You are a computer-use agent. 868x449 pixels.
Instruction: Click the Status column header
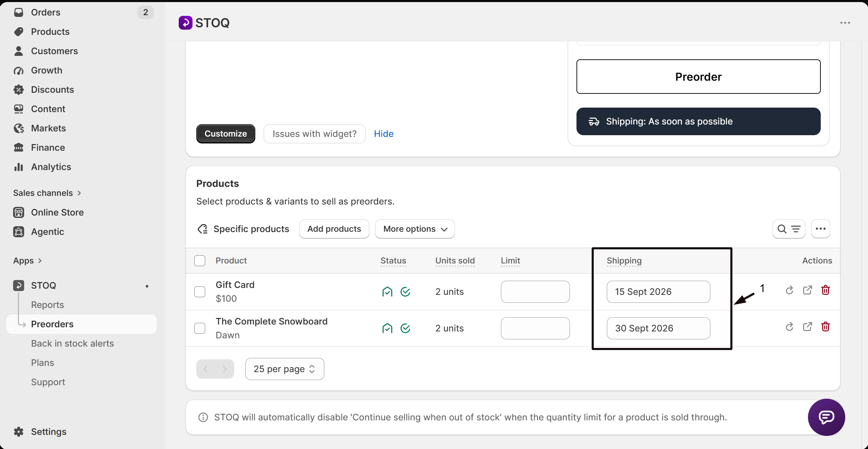tap(393, 261)
